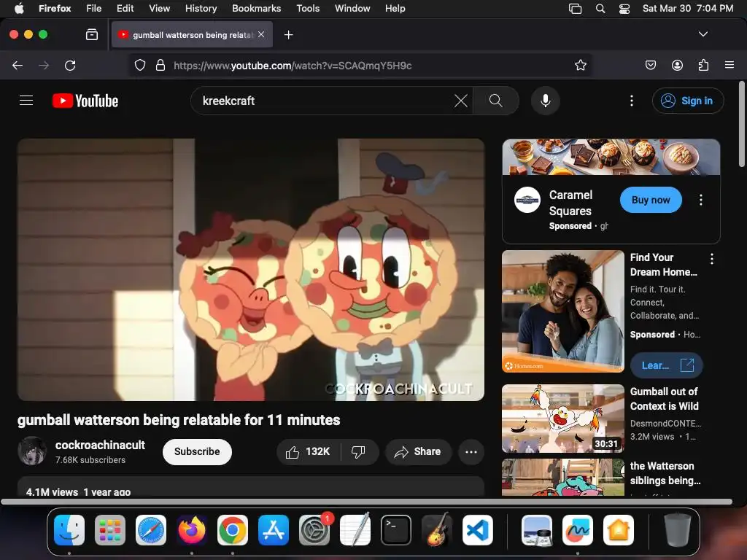Open System Settings from Dock
The image size is (747, 560).
(x=314, y=530)
